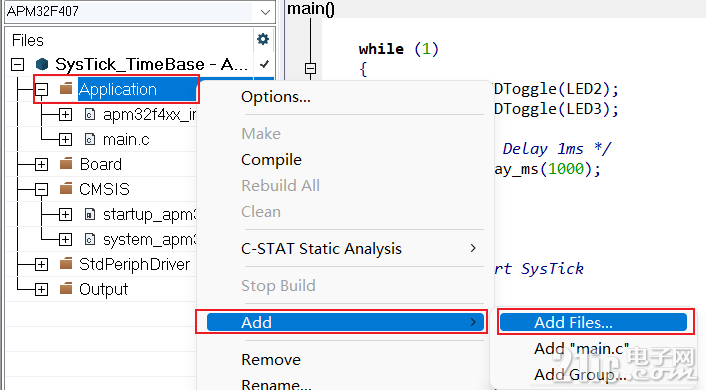Collapse the code fold marker beside while loop
This screenshot has width=706, height=390.
coord(310,68)
